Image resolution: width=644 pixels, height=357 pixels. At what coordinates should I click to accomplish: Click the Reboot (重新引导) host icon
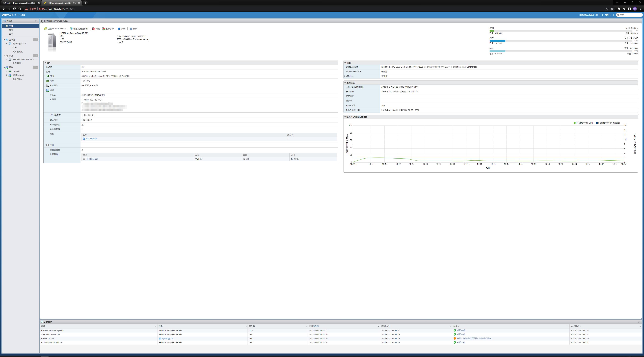(103, 29)
